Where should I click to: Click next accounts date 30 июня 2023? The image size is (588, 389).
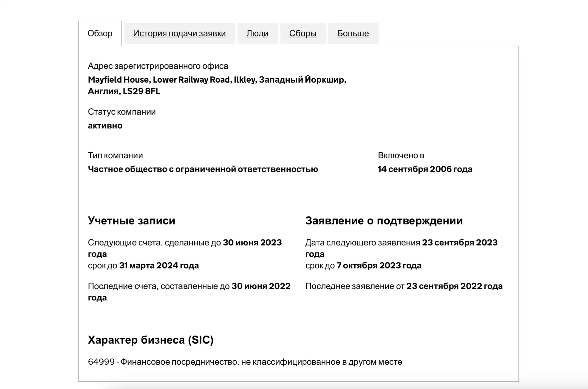click(x=252, y=242)
